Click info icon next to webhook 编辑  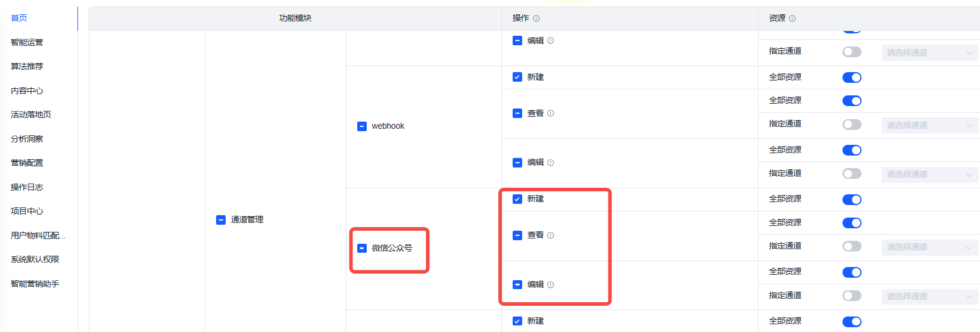pos(550,162)
